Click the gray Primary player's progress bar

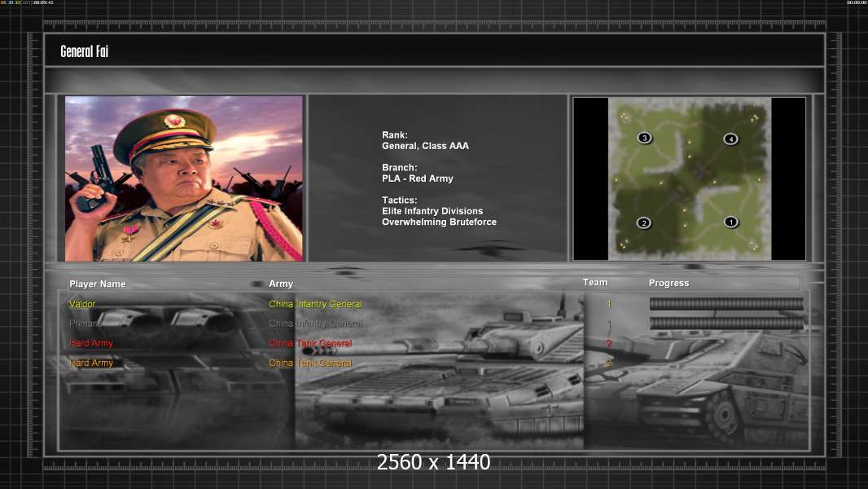click(726, 324)
